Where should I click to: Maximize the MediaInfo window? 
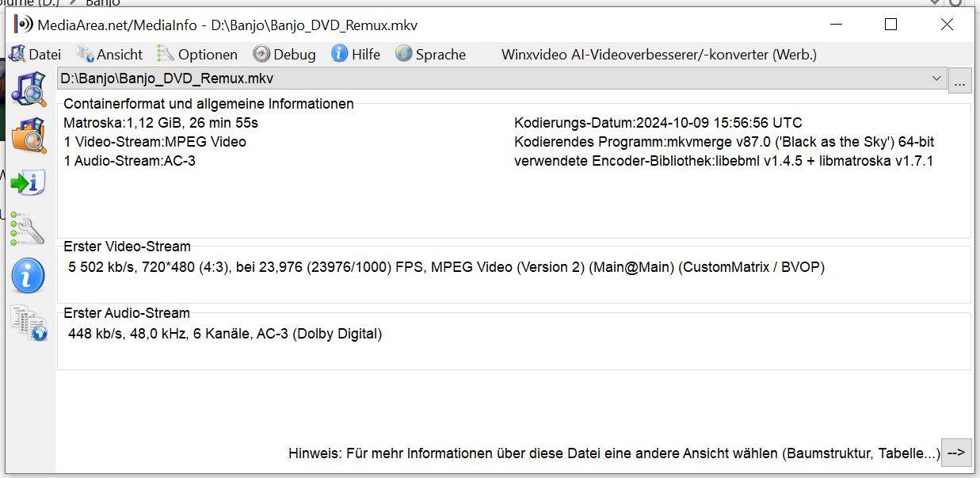[890, 25]
